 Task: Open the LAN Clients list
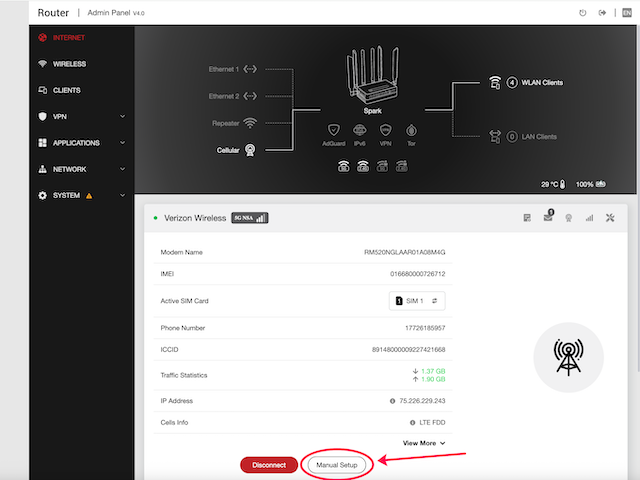coord(539,137)
